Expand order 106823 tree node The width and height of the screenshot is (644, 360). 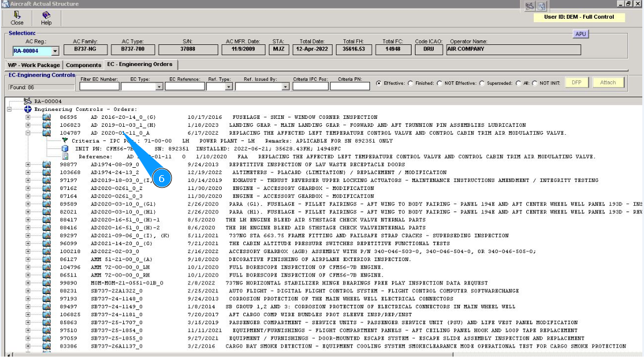click(x=28, y=125)
